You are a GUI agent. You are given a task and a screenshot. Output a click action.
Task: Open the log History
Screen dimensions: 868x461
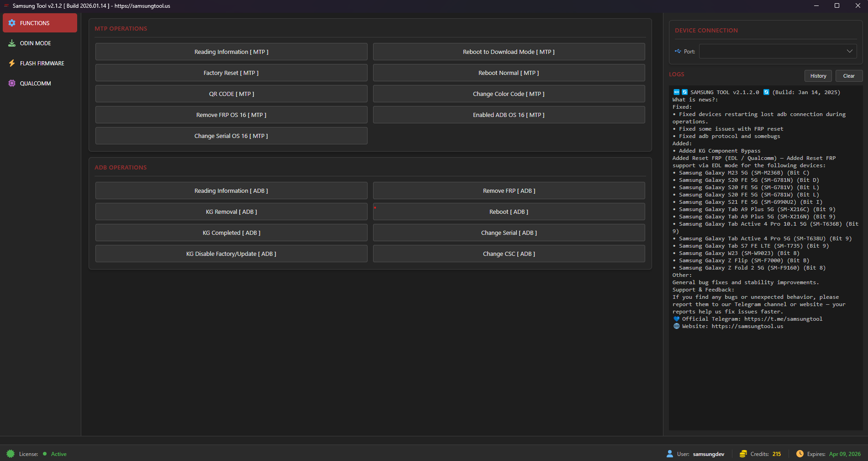point(818,75)
